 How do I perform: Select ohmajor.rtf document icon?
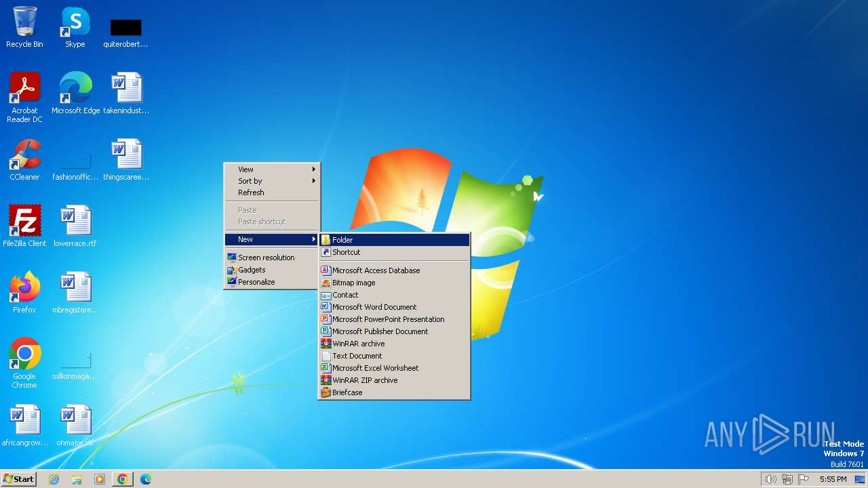[75, 426]
